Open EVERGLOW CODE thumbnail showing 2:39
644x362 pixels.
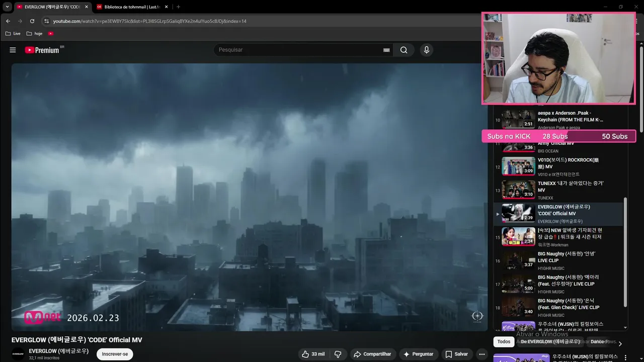point(518,213)
